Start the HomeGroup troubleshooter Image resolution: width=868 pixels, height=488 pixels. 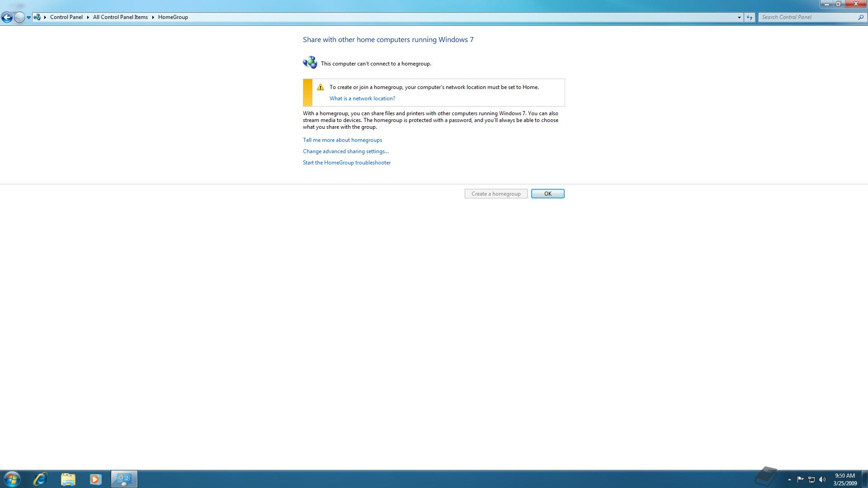[x=347, y=163]
